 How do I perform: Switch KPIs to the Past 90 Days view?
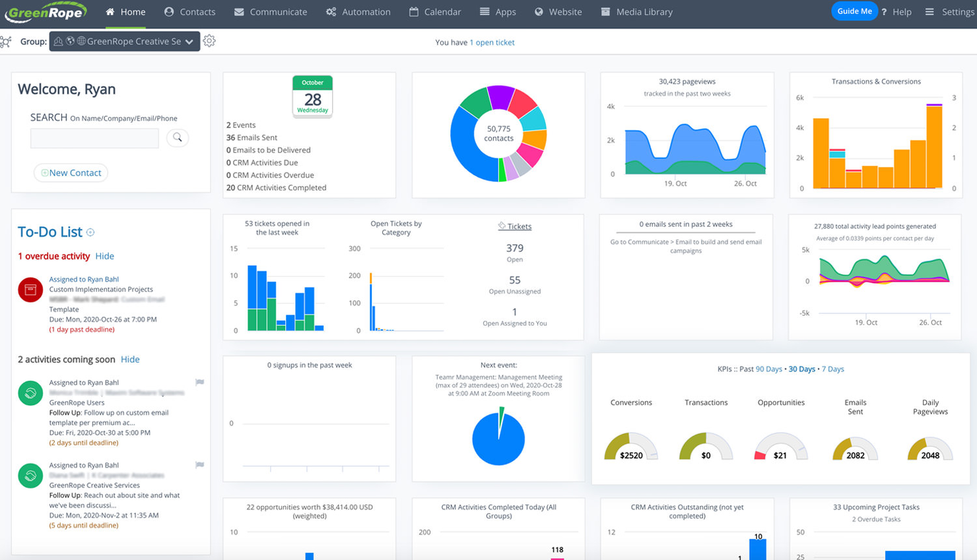[770, 369]
